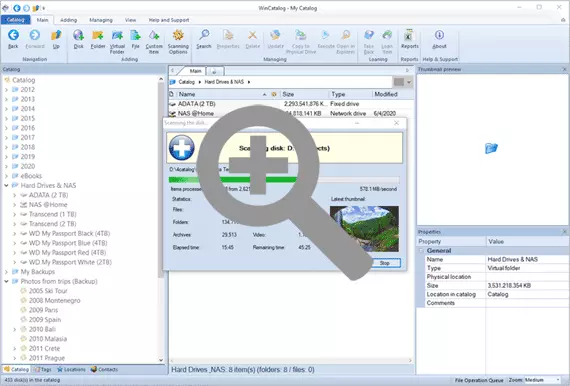Expand the 2012 tree node
Image resolution: width=570 pixels, height=386 pixels.
tap(6, 90)
